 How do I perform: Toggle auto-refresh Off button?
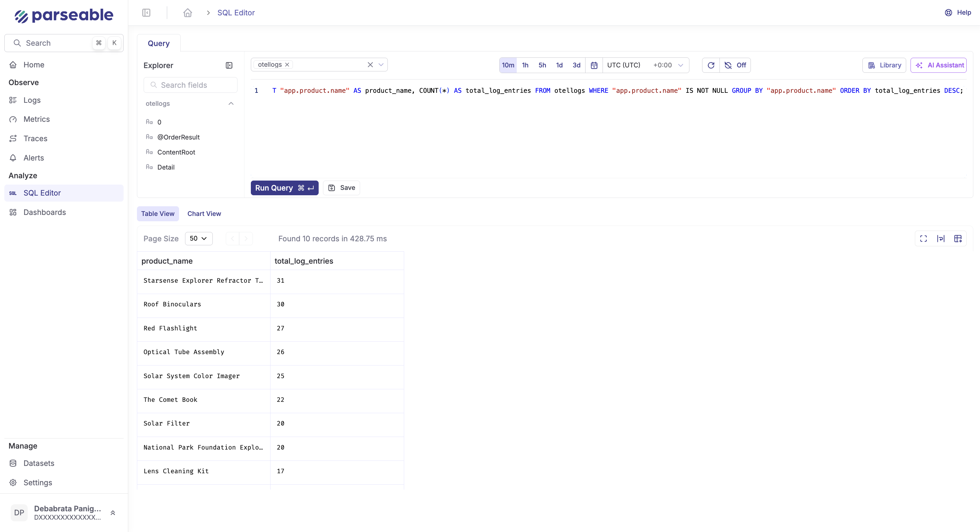[735, 65]
